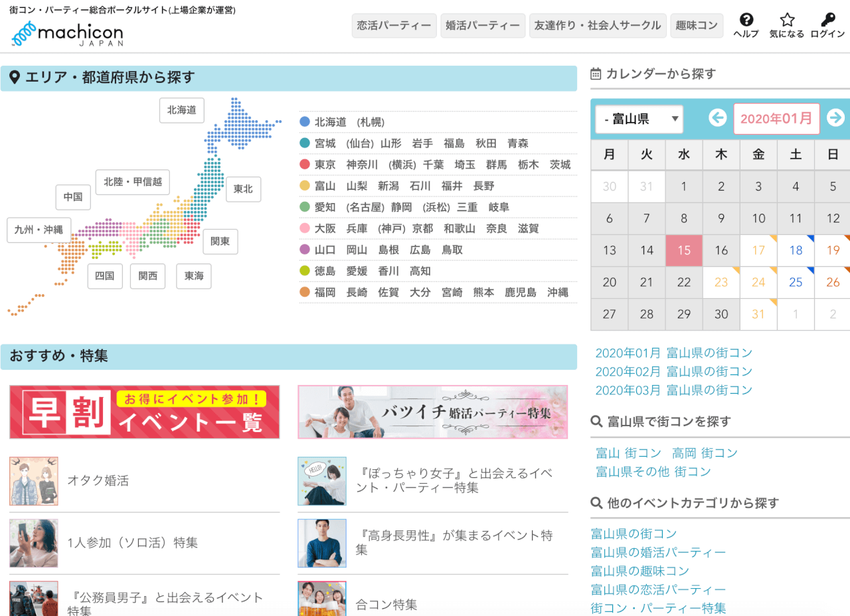Click 『高身長男性』 feature thumbnail
This screenshot has width=850, height=616.
[x=322, y=543]
